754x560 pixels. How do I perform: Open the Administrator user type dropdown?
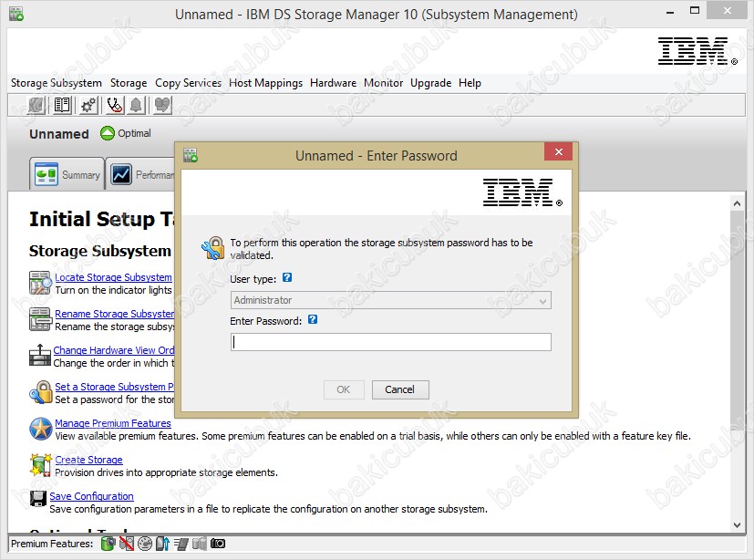click(390, 300)
